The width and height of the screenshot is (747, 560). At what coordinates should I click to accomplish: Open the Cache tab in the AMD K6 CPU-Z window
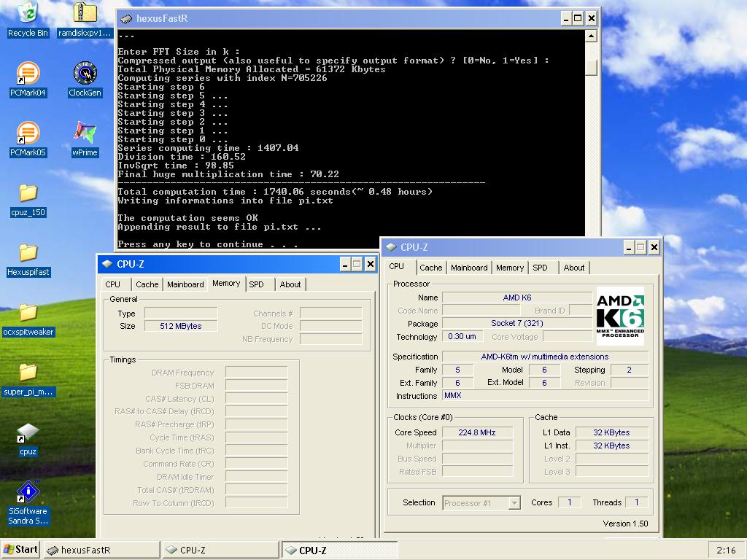[x=430, y=268]
